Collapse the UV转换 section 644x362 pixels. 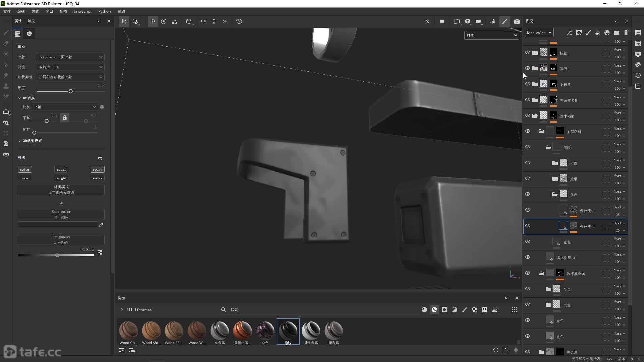click(x=20, y=98)
